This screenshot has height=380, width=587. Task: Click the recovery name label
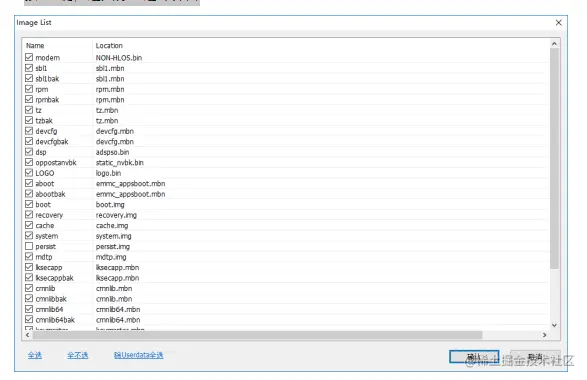point(49,215)
